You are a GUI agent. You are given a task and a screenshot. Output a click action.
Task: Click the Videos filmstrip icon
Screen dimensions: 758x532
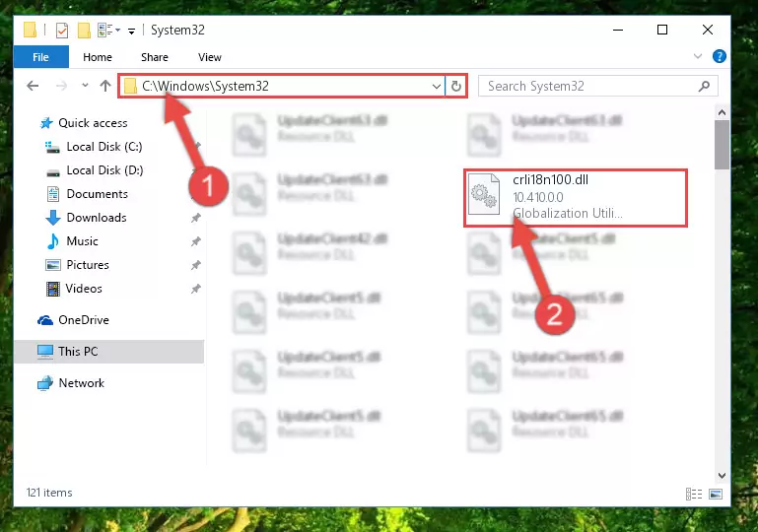tap(52, 289)
